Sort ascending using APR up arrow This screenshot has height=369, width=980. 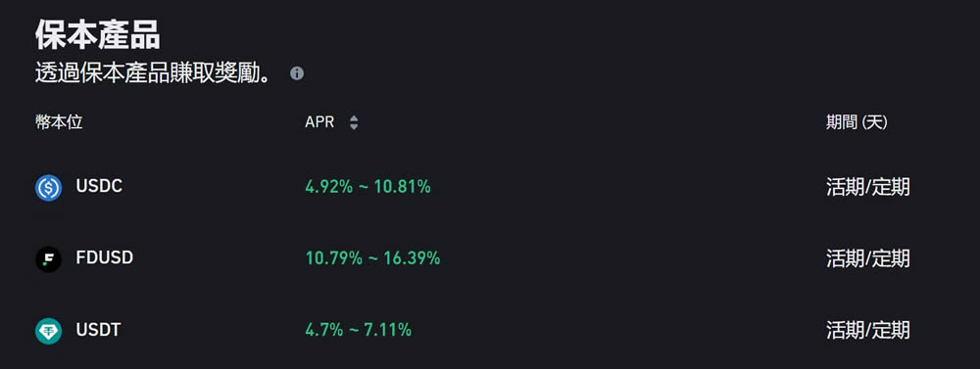(x=354, y=118)
